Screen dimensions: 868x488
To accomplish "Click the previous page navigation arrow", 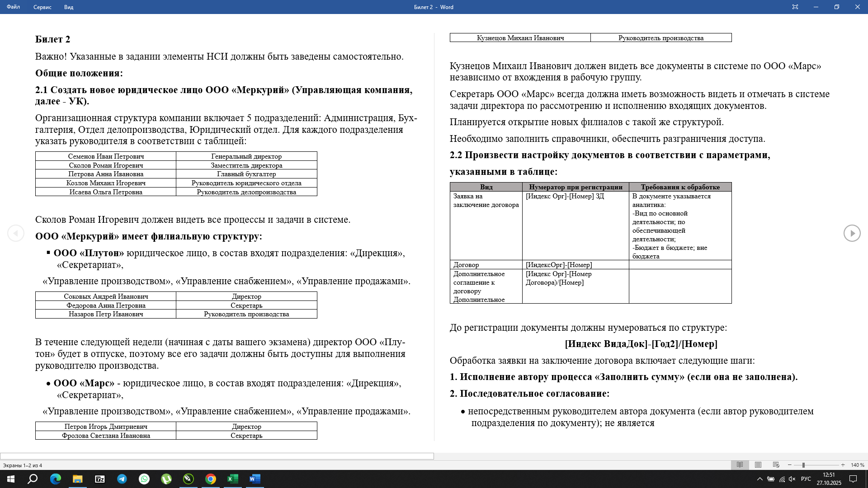I will pos(16,233).
